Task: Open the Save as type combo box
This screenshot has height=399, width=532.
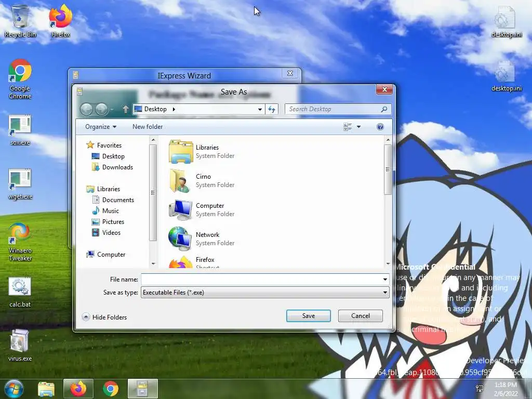Action: tap(265, 292)
